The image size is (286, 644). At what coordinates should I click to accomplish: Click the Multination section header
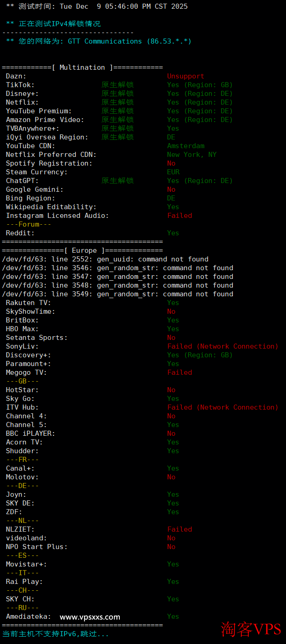click(x=82, y=67)
